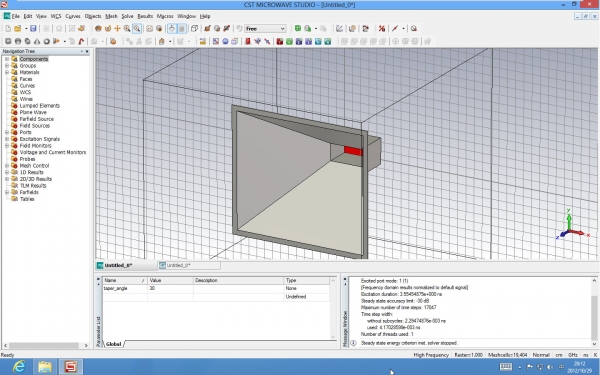Expand the Field Monitors tree node
The image size is (600, 375).
point(7,145)
